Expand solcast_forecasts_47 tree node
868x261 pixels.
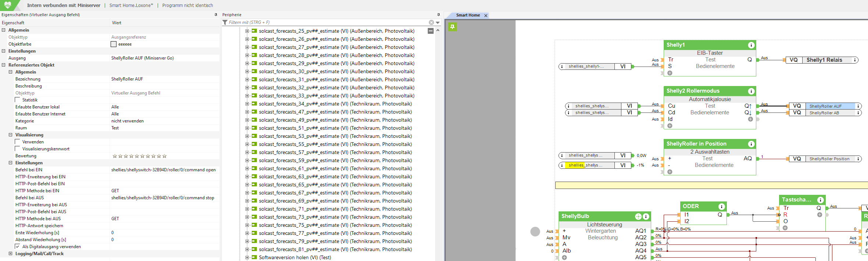247,112
